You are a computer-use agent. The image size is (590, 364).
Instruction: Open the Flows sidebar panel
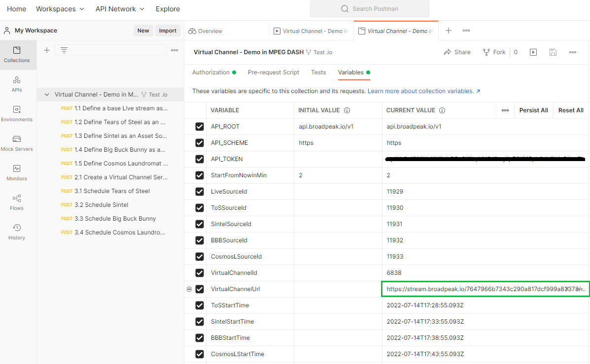click(17, 202)
